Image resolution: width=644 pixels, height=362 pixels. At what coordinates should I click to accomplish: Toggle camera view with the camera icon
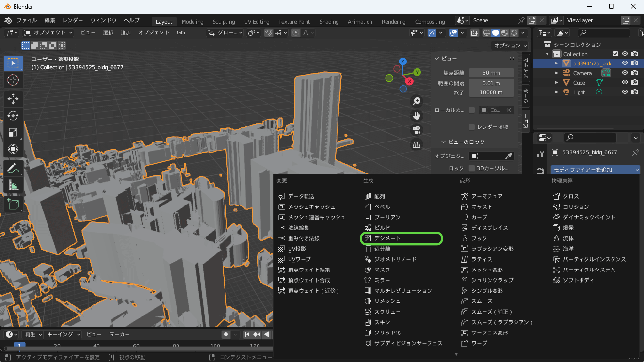point(416,130)
